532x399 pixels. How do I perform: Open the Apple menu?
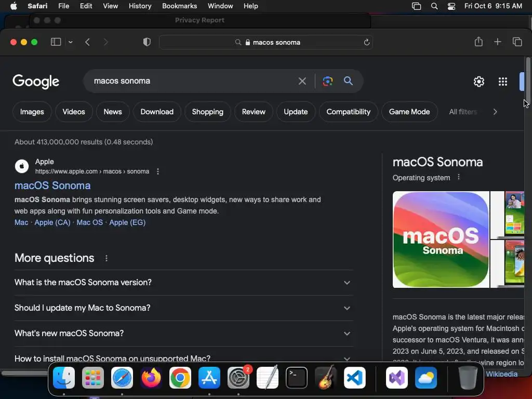coord(14,6)
